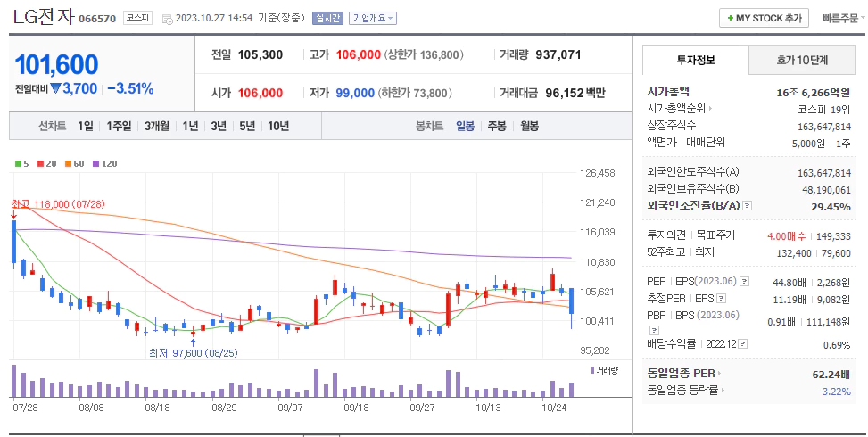Click the 거래량 volume legend
Viewport: 868px width, 437px height.
[x=605, y=370]
